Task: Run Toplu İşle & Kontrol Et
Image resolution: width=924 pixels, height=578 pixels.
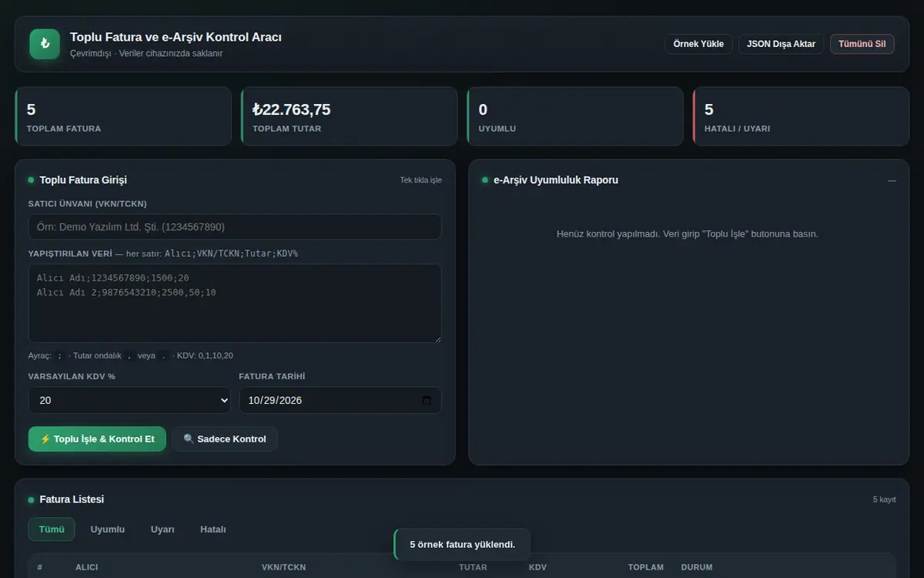Action: (97, 439)
